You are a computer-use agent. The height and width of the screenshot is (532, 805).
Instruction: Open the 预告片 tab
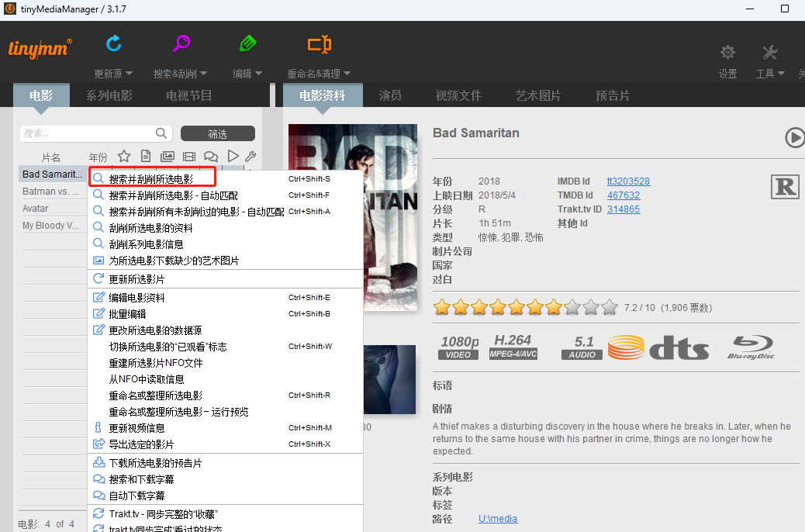click(613, 95)
